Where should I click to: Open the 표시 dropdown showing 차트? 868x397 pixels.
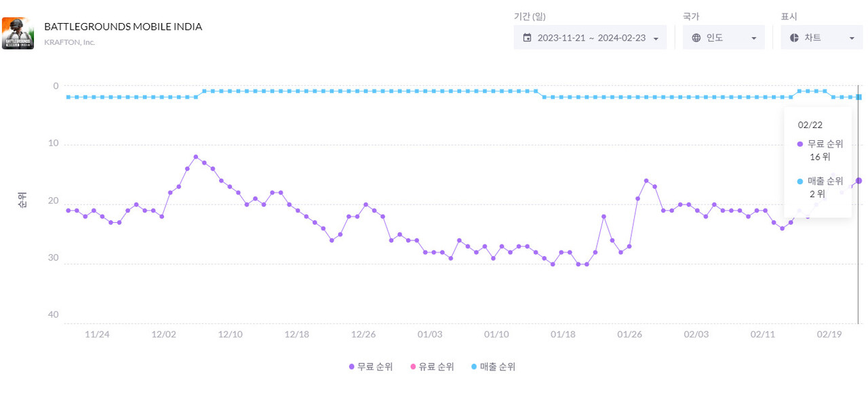coord(821,37)
